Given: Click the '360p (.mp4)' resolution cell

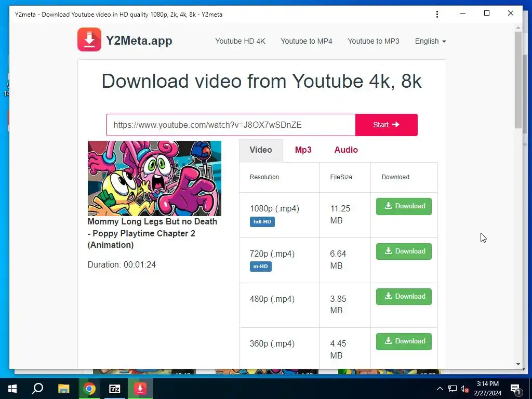Looking at the screenshot, I should (279, 348).
